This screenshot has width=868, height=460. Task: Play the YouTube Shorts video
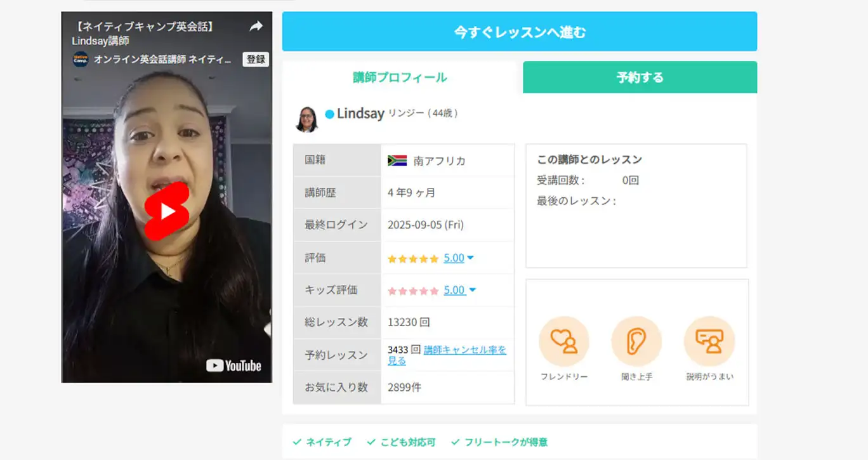pyautogui.click(x=167, y=211)
